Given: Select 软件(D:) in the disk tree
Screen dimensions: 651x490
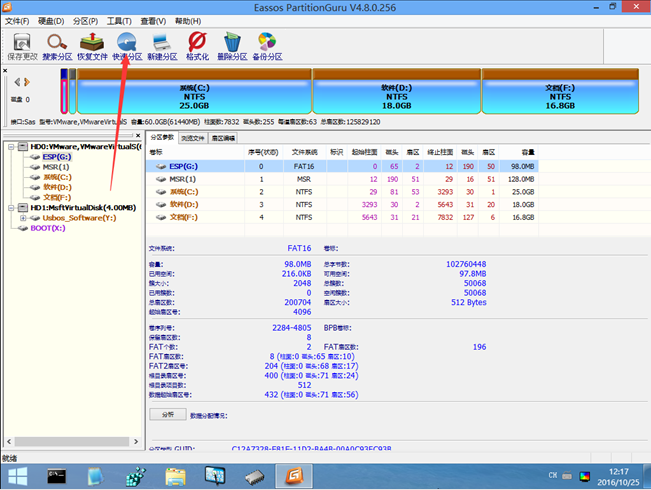Looking at the screenshot, I should pyautogui.click(x=57, y=187).
